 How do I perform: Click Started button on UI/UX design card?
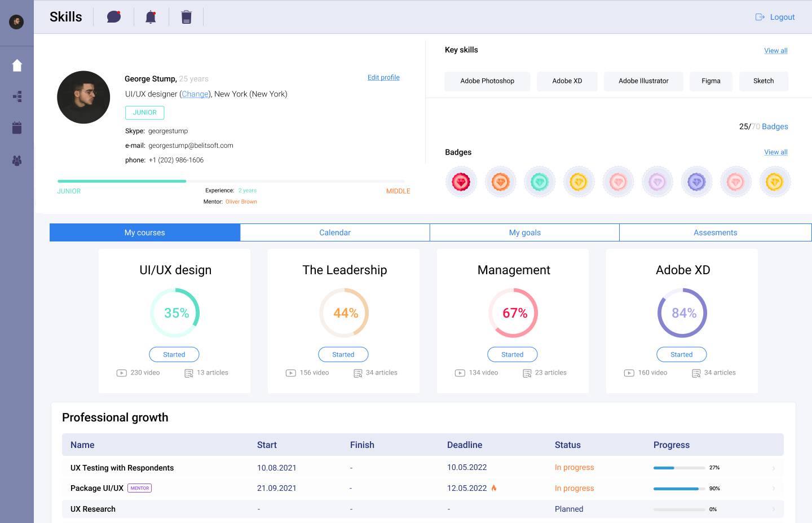tap(174, 354)
